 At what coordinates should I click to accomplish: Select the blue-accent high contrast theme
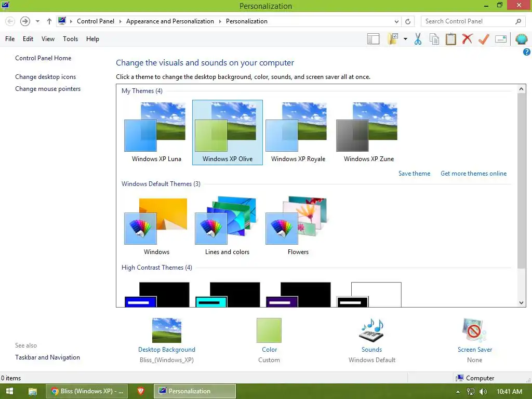pyautogui.click(x=156, y=295)
